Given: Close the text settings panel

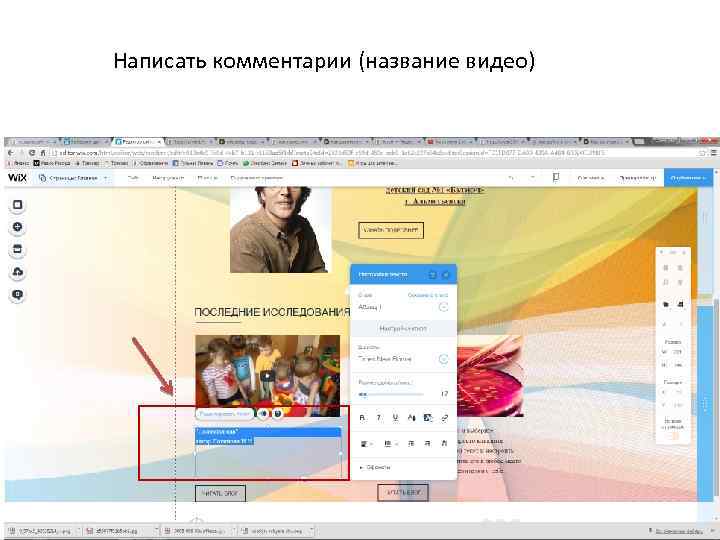Looking at the screenshot, I should click(446, 275).
